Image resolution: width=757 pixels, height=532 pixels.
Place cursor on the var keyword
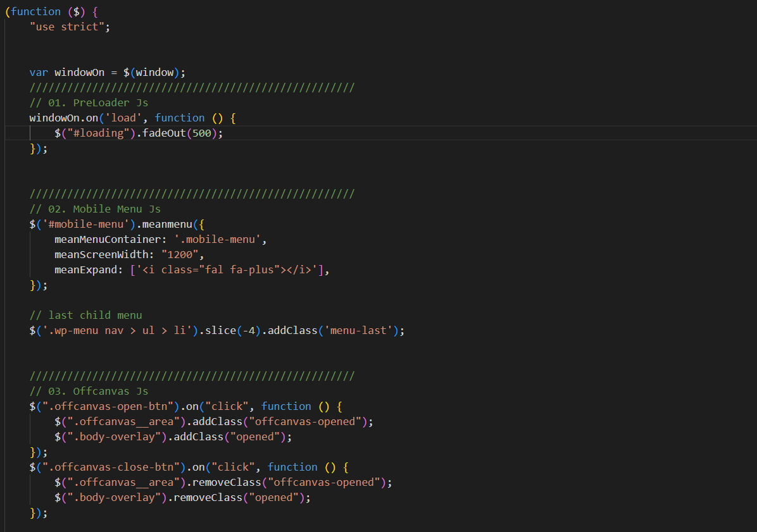39,72
